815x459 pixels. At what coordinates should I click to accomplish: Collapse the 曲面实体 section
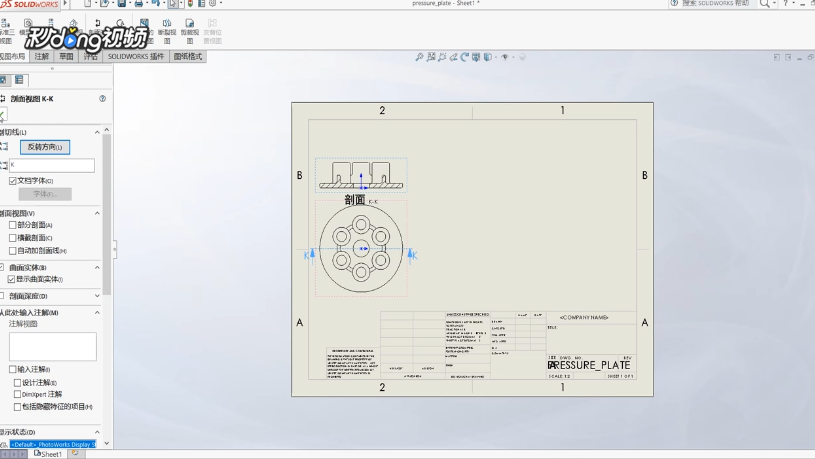point(97,267)
